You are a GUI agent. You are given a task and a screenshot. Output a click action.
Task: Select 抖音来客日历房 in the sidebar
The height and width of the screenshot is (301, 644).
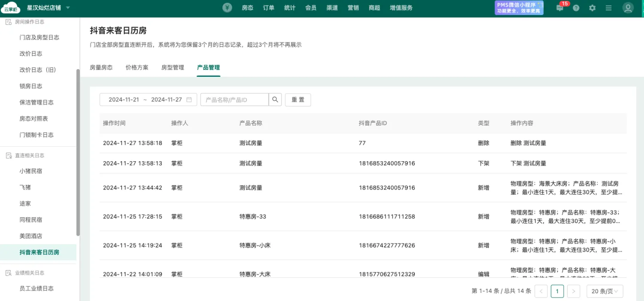(x=39, y=252)
